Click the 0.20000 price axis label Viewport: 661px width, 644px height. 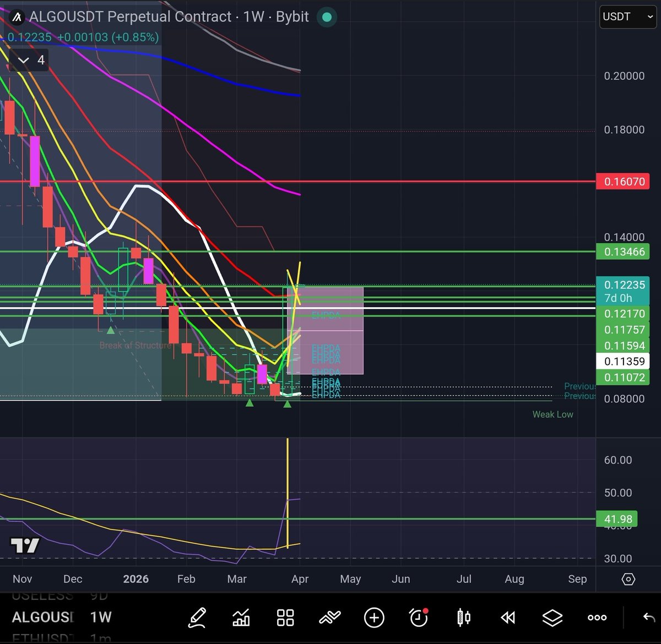[x=624, y=76]
